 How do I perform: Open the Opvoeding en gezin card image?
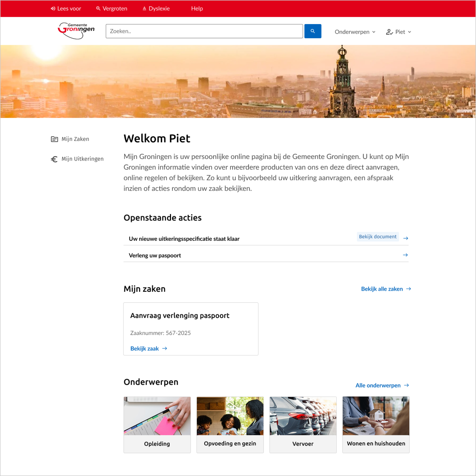click(x=230, y=416)
